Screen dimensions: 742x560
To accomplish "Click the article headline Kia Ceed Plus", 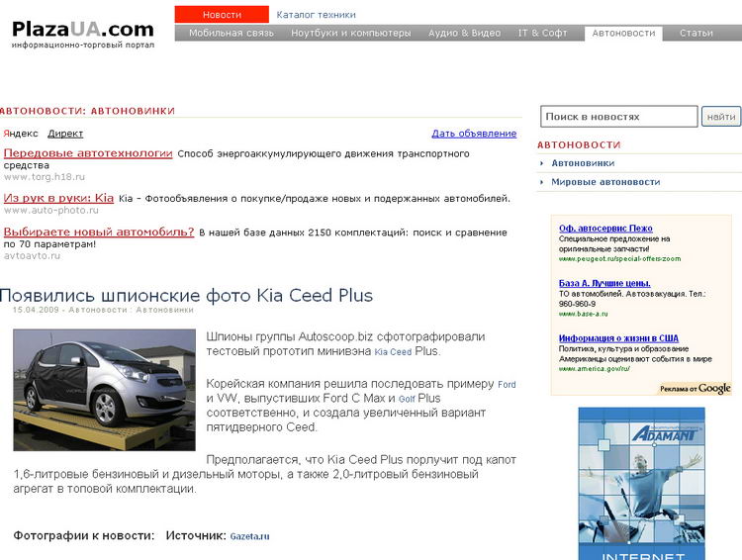I will point(186,296).
